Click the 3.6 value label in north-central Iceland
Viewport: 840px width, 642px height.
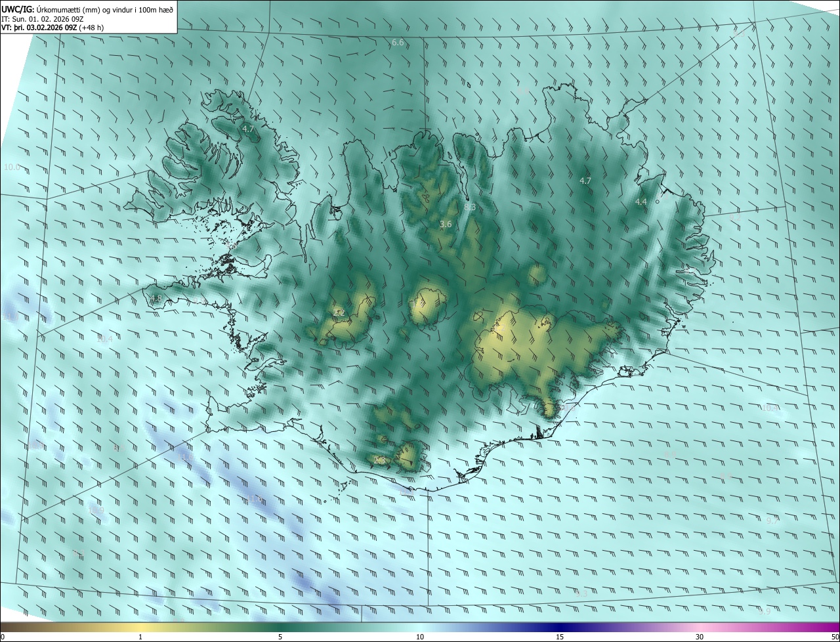[x=446, y=225]
